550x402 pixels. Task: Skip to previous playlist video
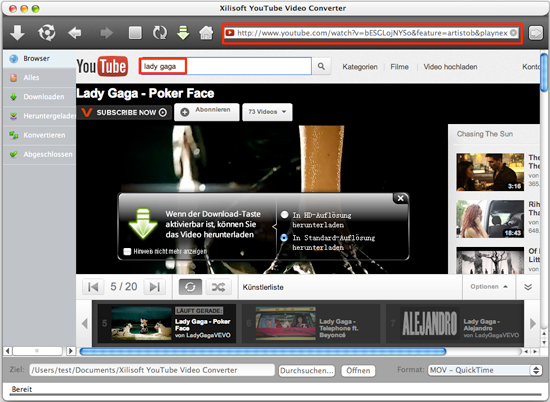pos(93,287)
